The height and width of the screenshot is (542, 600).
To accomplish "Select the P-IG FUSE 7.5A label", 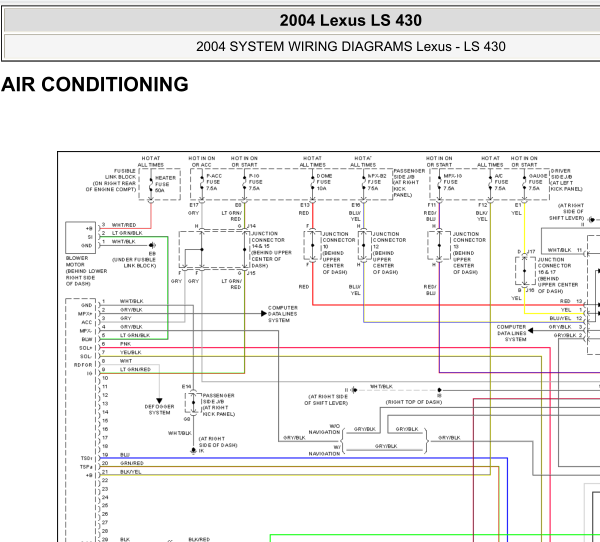I will pyautogui.click(x=256, y=182).
